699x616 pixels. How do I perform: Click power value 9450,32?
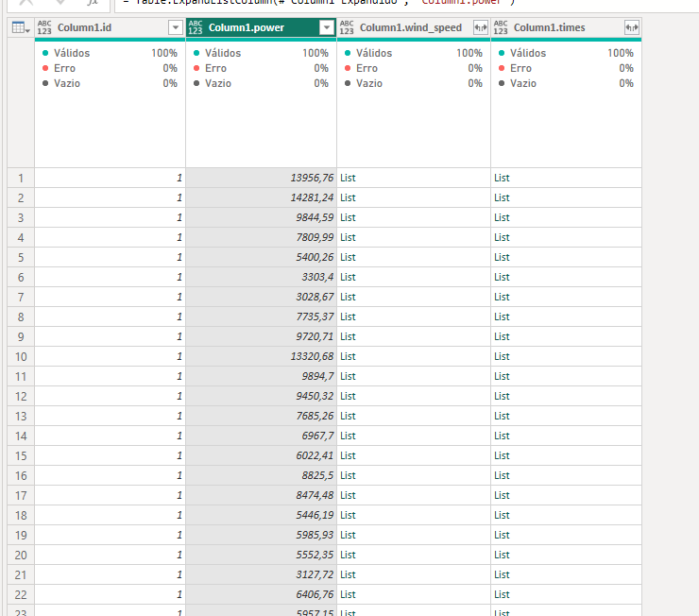pyautogui.click(x=315, y=396)
